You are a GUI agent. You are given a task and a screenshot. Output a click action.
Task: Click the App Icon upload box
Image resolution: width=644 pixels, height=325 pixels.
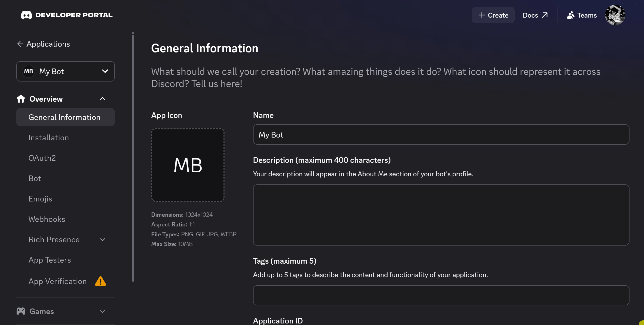[188, 165]
